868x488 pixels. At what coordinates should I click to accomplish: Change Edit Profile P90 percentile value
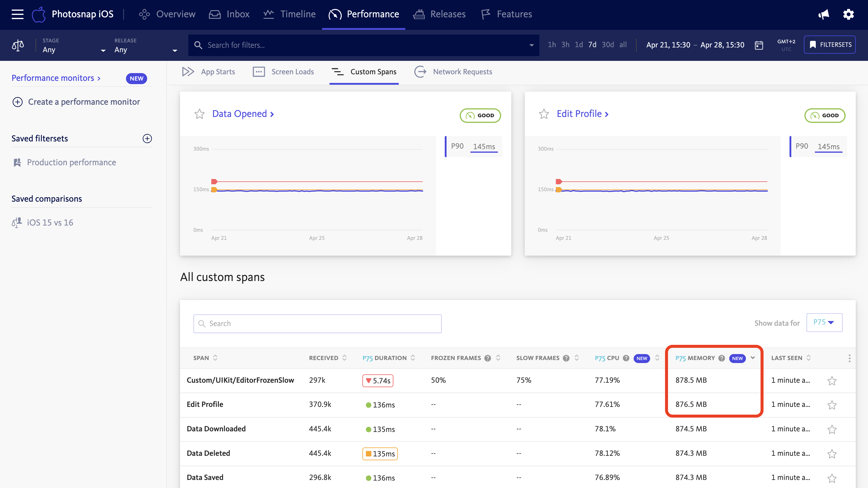tap(828, 146)
